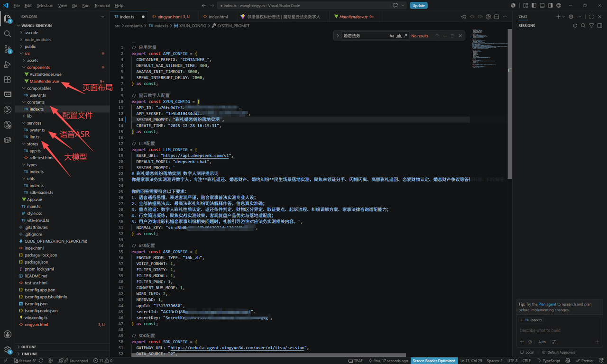Open the Help menu
The height and width of the screenshot is (364, 607).
click(x=119, y=5)
